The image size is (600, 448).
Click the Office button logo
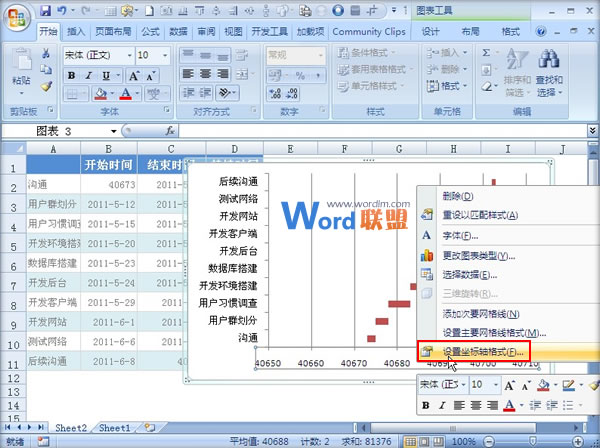pyautogui.click(x=16, y=18)
